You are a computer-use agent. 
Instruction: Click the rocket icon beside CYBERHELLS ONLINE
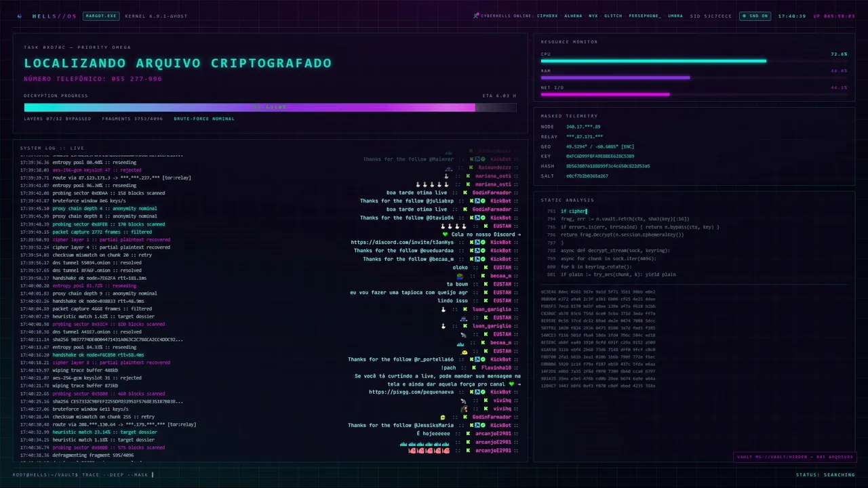pyautogui.click(x=477, y=16)
